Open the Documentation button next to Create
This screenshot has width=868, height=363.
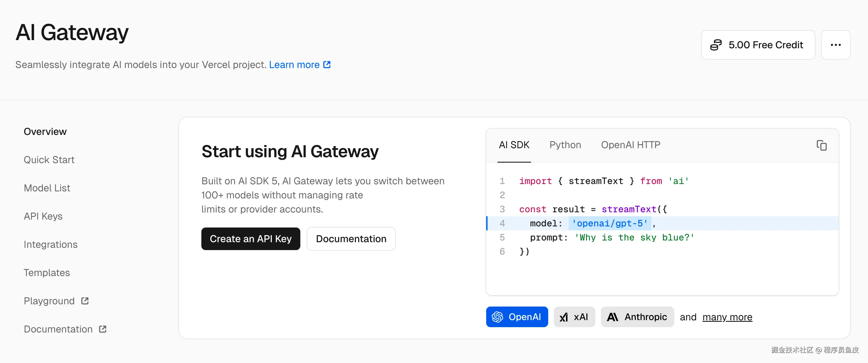pyautogui.click(x=351, y=239)
